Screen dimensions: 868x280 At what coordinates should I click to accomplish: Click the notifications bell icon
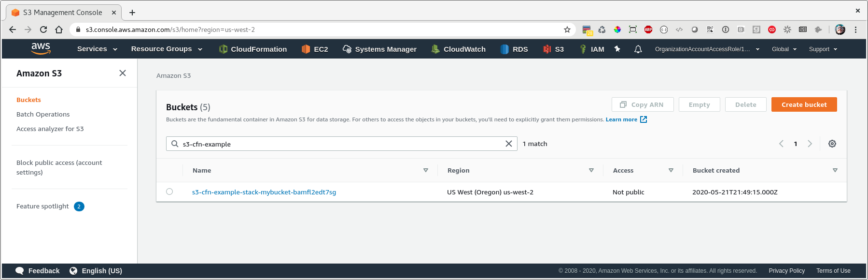638,49
